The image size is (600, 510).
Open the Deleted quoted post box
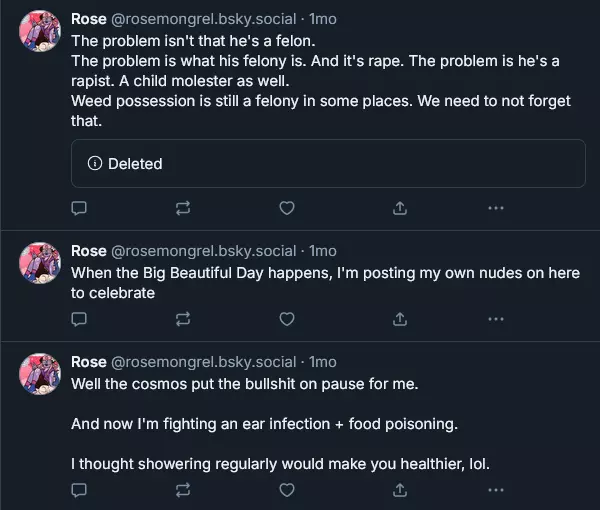[x=328, y=163]
